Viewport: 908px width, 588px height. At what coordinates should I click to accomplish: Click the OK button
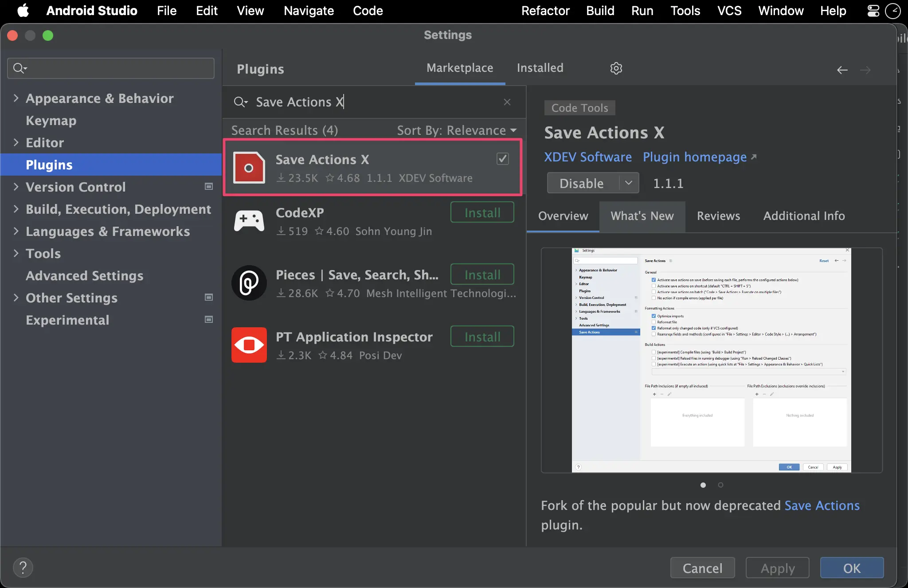852,568
